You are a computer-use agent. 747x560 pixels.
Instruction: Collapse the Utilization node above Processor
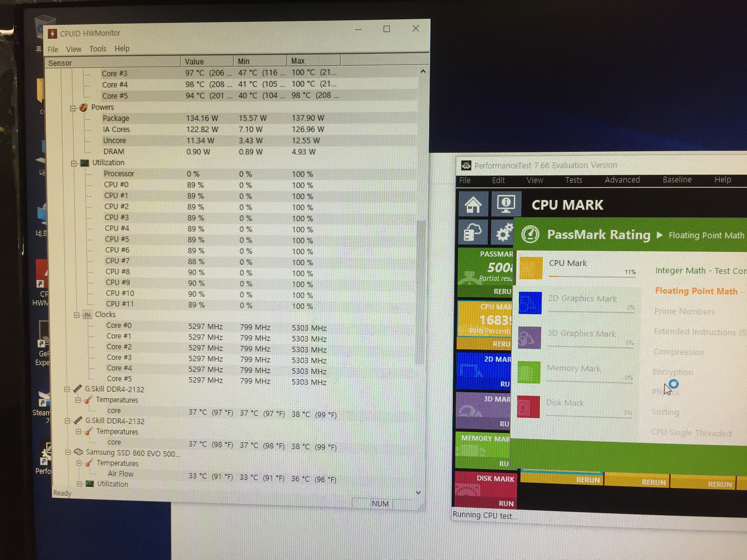pos(74,164)
